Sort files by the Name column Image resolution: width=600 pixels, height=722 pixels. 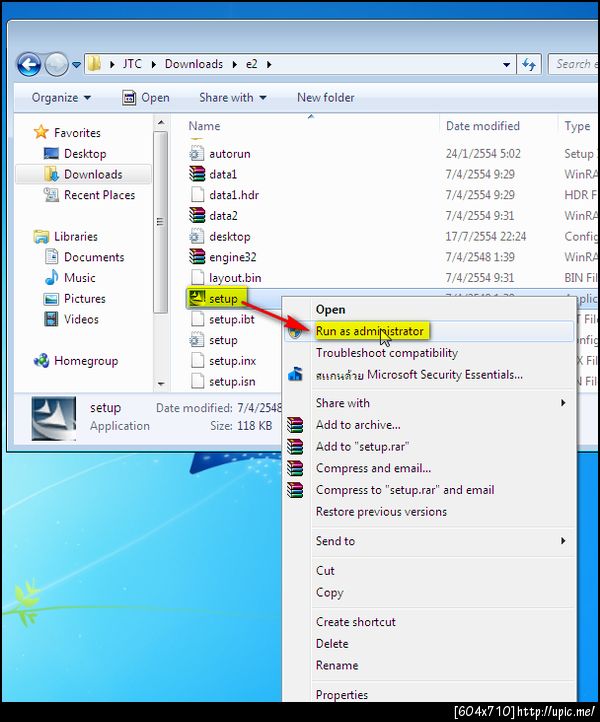pyautogui.click(x=204, y=126)
